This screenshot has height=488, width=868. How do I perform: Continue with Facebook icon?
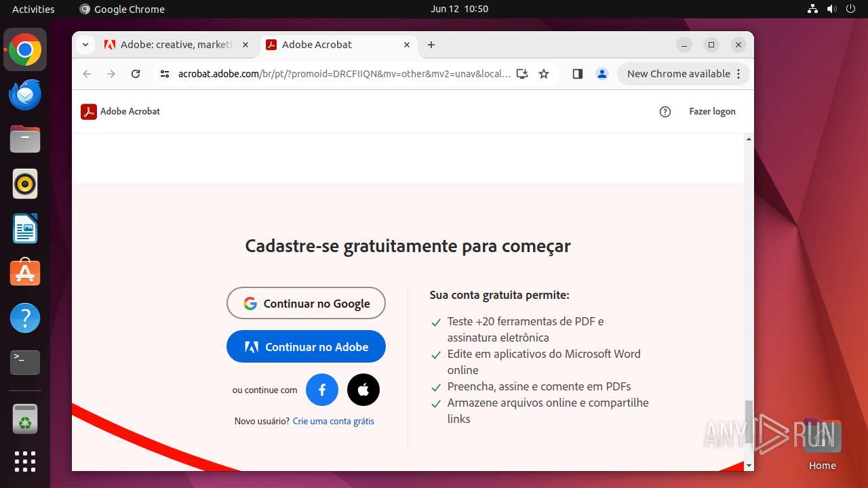(322, 390)
